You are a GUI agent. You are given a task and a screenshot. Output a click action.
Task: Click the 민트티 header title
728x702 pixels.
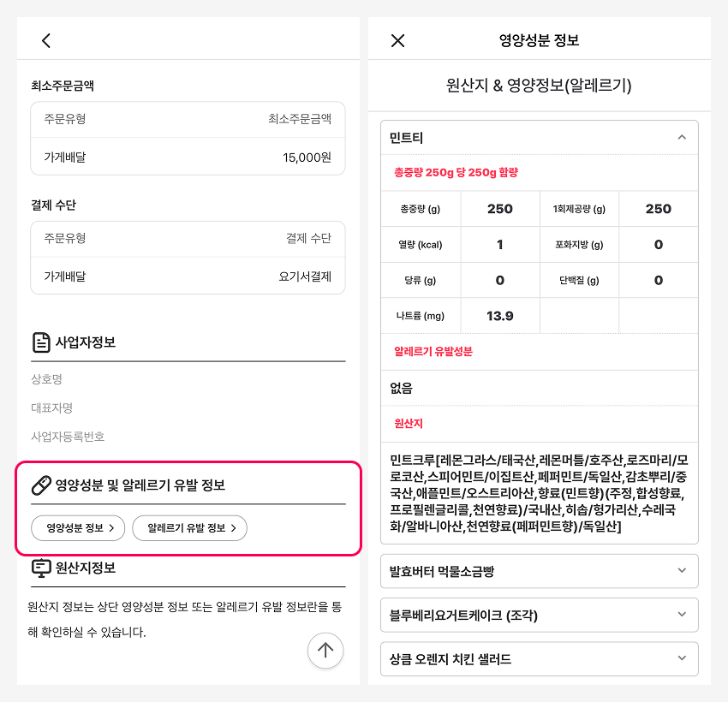406,138
